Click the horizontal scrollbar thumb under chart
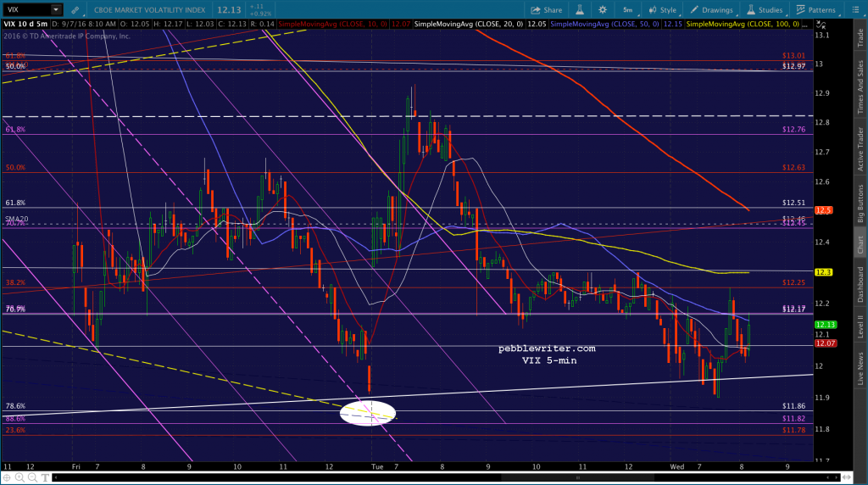Screen dimensions: 868x485 click(577, 477)
